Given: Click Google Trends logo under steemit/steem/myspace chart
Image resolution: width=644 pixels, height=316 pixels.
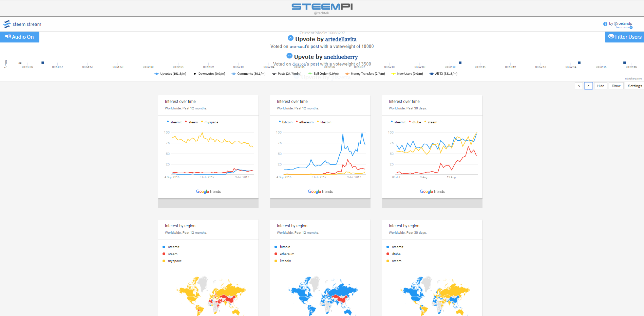Looking at the screenshot, I should point(208,192).
